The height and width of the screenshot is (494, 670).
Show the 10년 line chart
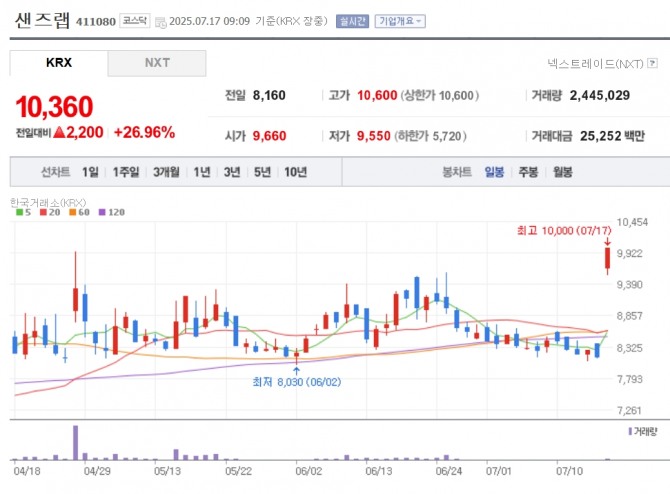coord(295,172)
